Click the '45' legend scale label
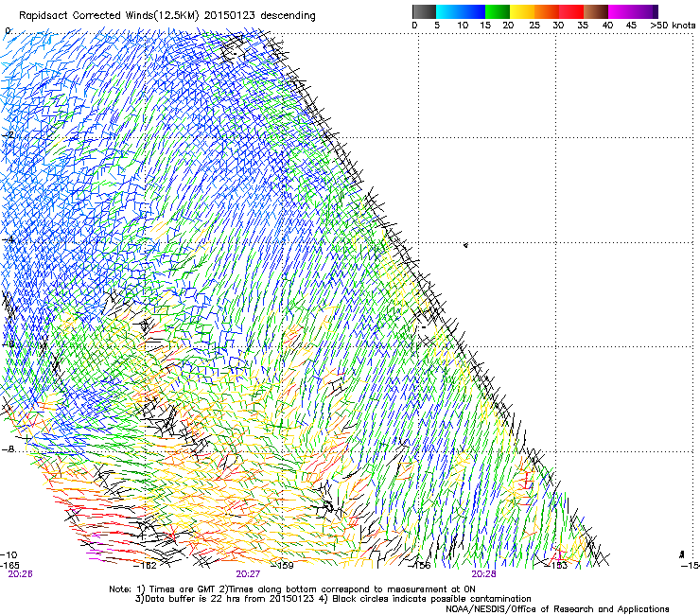 tap(631, 26)
